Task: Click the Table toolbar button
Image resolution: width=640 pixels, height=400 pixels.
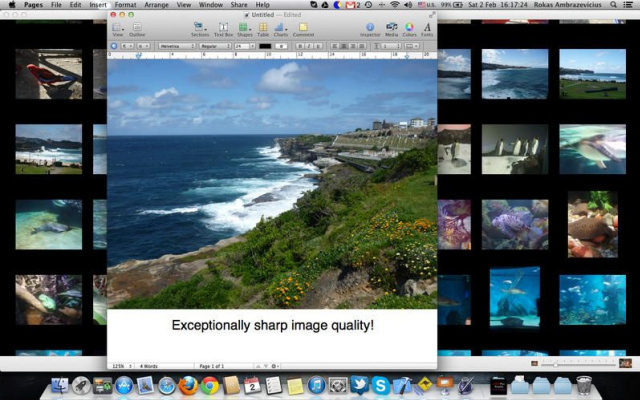Action: click(x=263, y=28)
